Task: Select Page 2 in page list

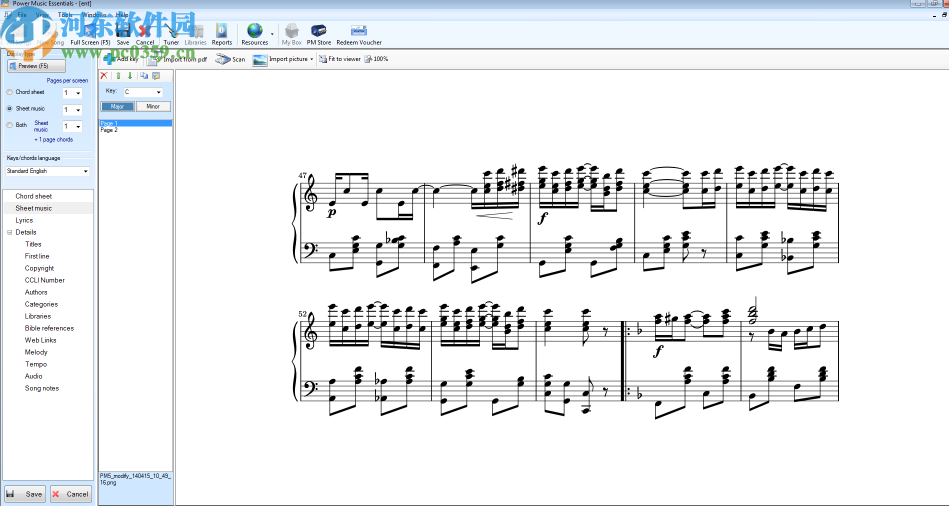Action: click(136, 130)
